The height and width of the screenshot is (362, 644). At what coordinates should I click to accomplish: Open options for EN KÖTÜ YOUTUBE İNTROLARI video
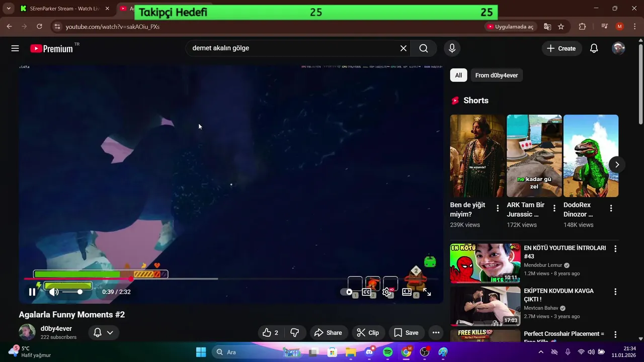(x=615, y=248)
